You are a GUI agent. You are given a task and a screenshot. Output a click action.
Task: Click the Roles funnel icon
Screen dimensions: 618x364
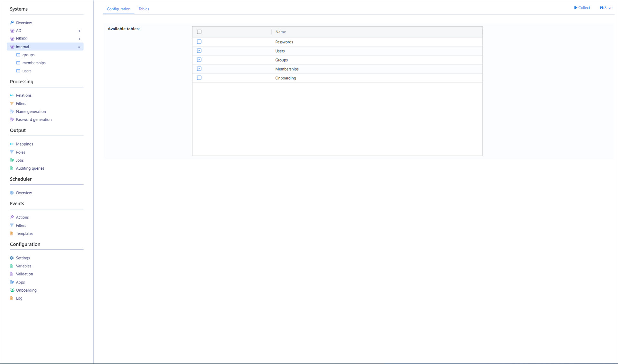point(12,152)
